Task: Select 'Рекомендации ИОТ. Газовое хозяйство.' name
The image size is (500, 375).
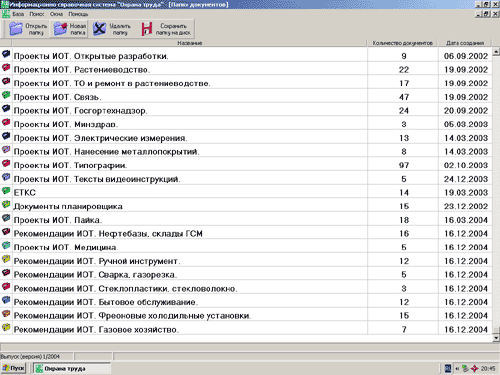Action: click(96, 330)
